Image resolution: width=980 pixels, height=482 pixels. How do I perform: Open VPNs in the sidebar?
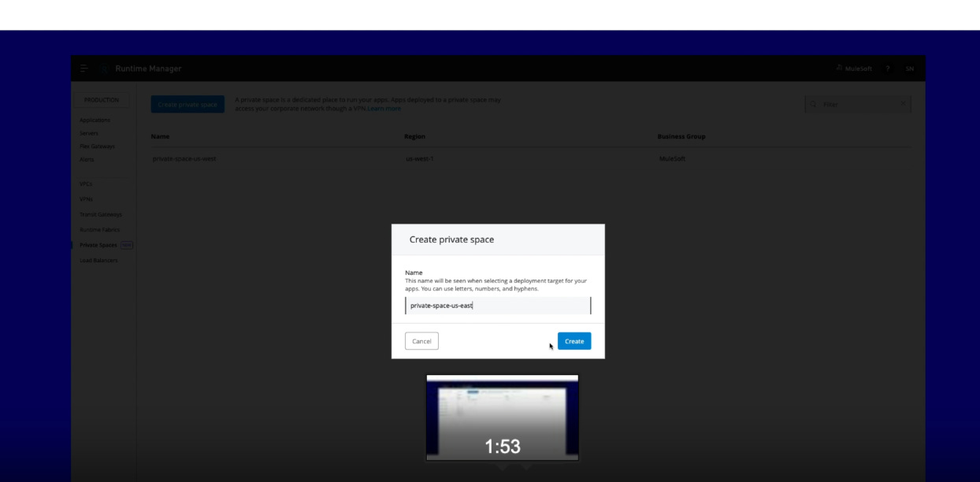pos(86,199)
